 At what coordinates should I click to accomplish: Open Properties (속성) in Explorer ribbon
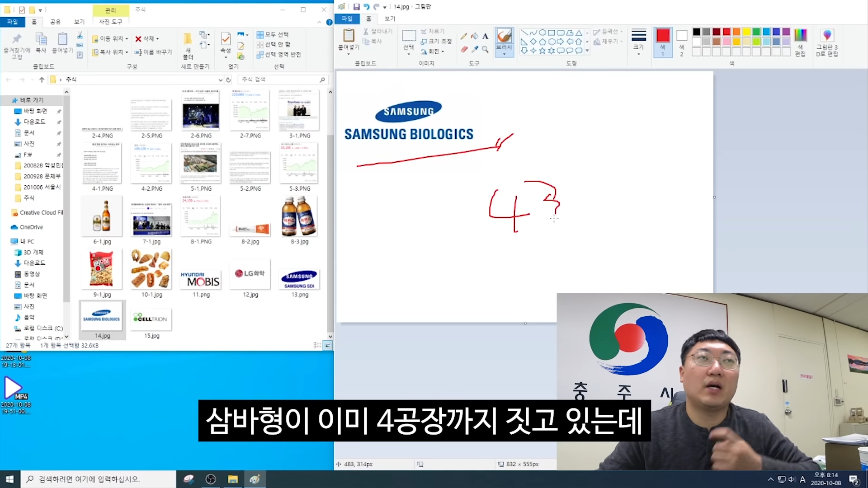pyautogui.click(x=225, y=43)
